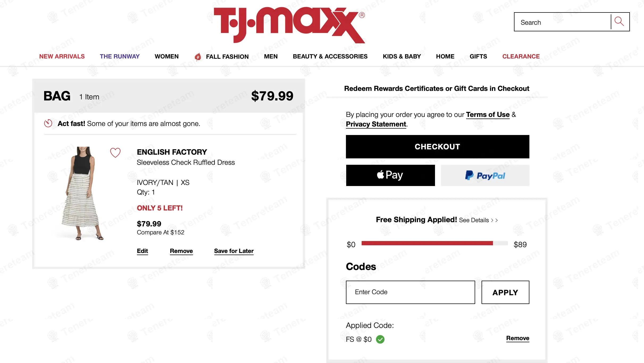Click the T.J.Maxx logo
Screen dimensions: 644x363
[289, 25]
